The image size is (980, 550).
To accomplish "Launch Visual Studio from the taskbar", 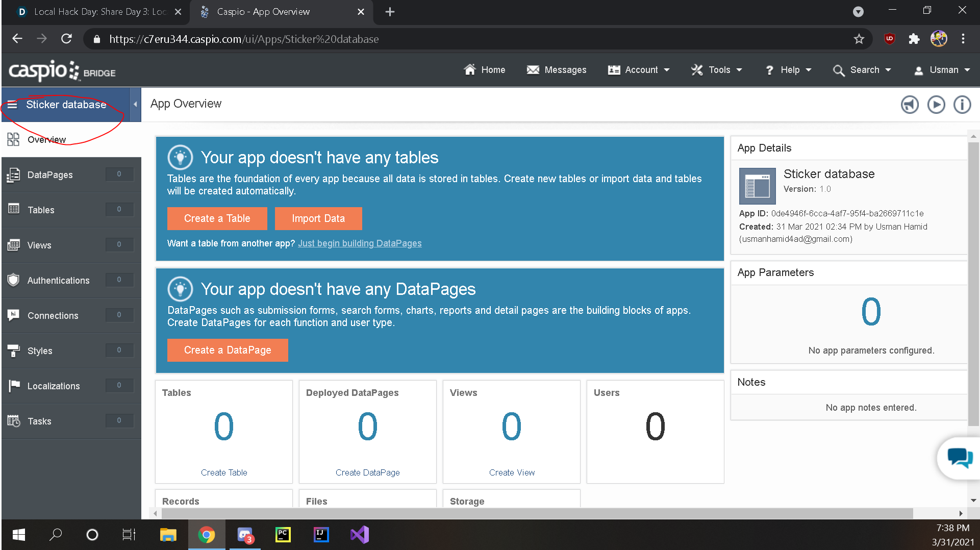I will [360, 535].
